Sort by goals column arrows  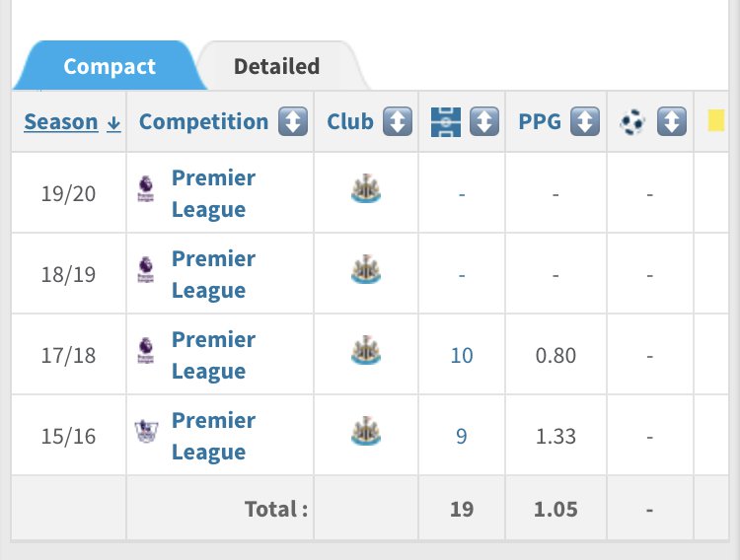[x=672, y=122]
